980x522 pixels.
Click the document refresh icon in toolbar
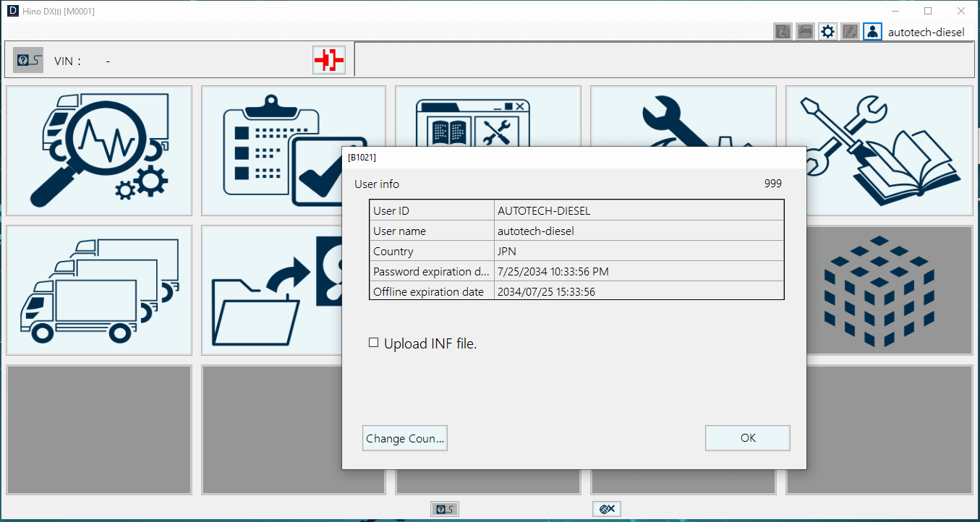click(x=783, y=31)
